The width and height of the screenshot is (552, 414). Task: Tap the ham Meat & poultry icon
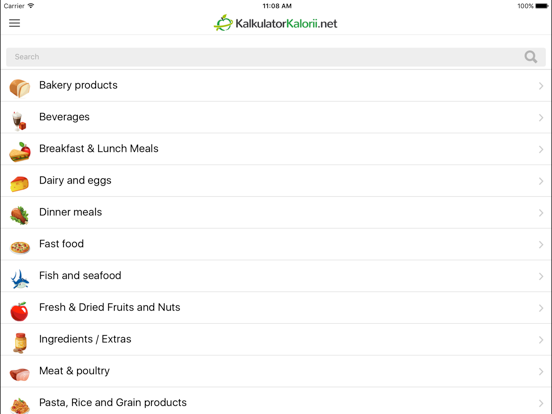(20, 375)
